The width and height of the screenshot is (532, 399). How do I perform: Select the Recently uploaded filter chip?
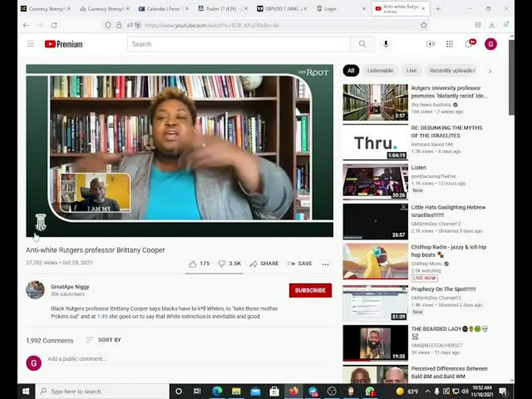coord(453,70)
